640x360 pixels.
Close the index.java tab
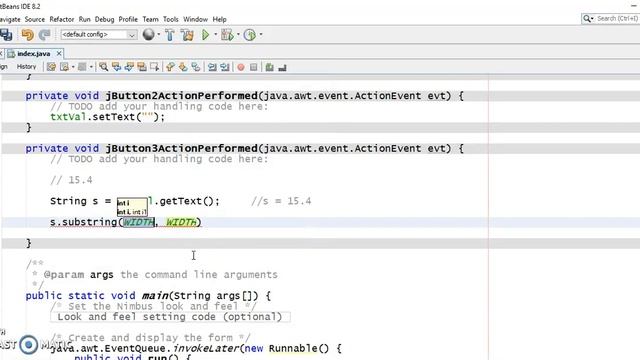59,53
